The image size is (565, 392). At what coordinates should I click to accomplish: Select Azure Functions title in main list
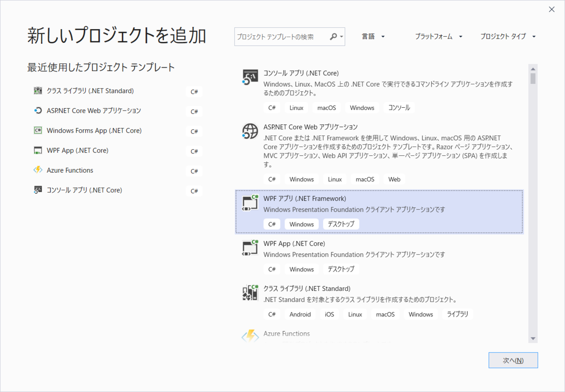[287, 334]
